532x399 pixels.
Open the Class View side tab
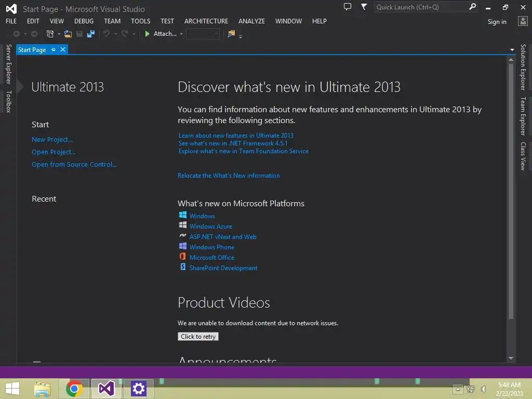tap(523, 156)
